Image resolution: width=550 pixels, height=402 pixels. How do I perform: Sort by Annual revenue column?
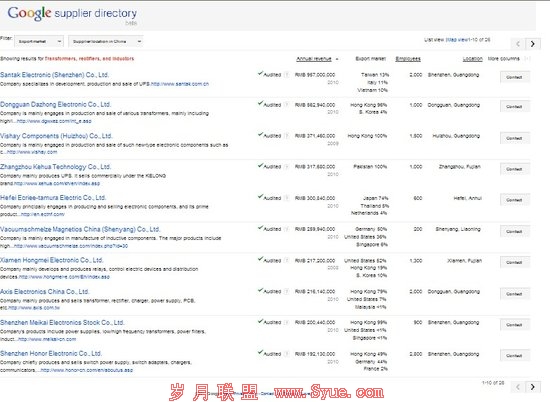tap(314, 59)
